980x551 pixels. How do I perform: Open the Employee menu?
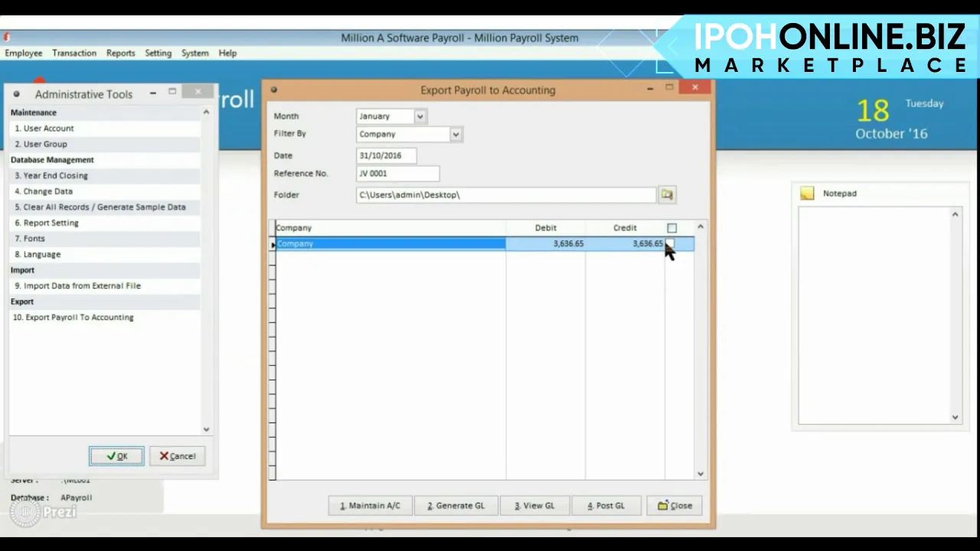[x=24, y=53]
